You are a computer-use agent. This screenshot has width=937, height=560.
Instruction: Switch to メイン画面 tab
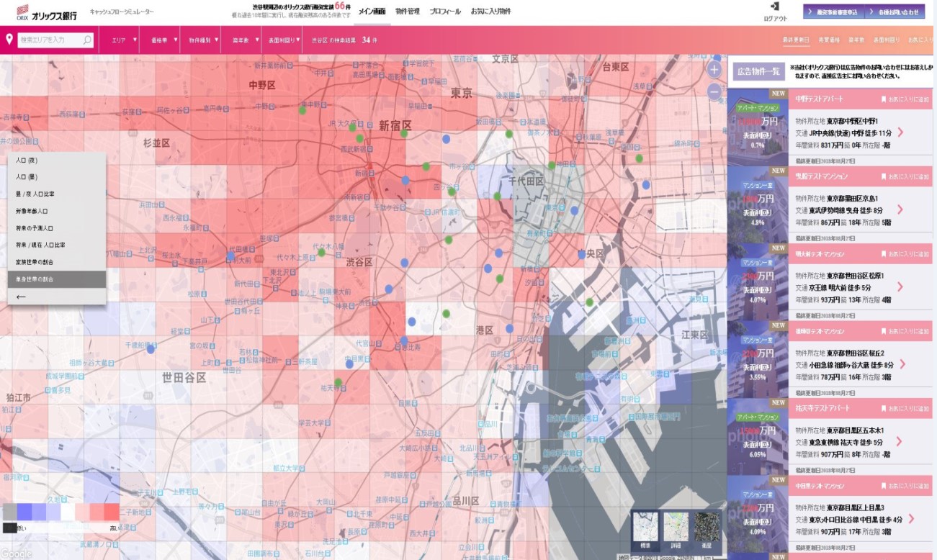coord(372,12)
